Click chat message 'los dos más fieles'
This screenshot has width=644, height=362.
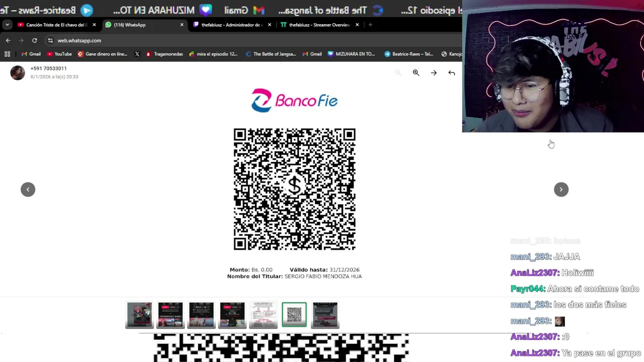click(x=590, y=305)
